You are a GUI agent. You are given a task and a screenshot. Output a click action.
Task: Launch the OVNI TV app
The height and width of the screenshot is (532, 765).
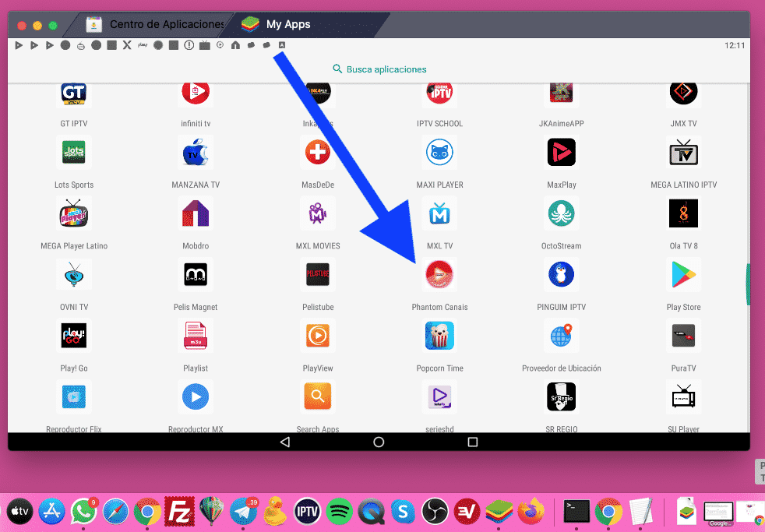pyautogui.click(x=74, y=274)
